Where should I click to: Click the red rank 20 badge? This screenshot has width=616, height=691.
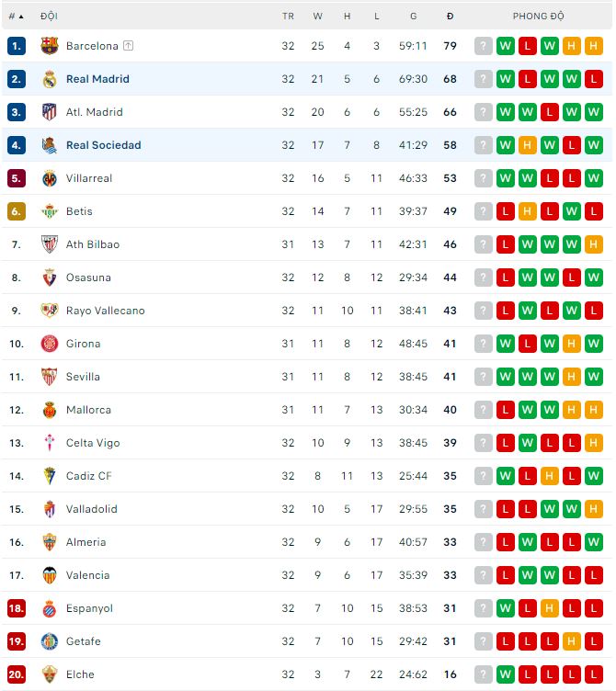pyautogui.click(x=16, y=674)
